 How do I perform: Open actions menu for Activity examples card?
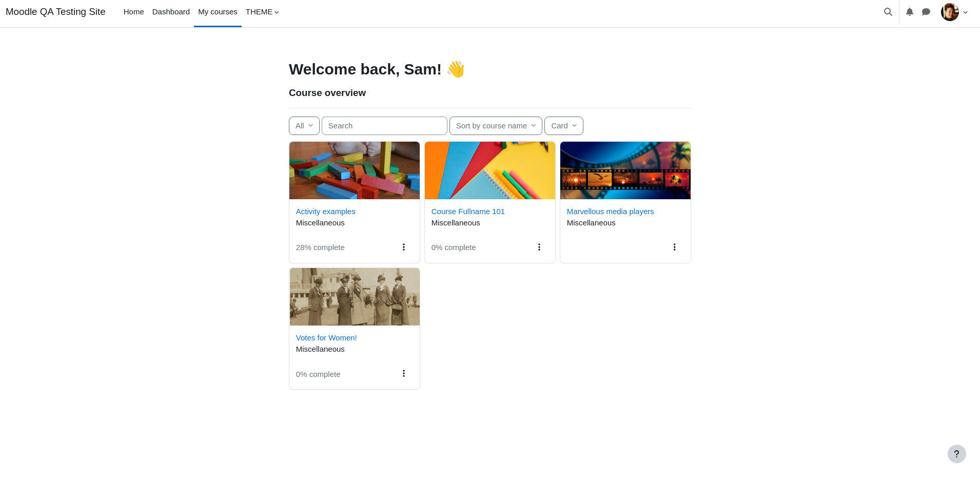tap(404, 247)
